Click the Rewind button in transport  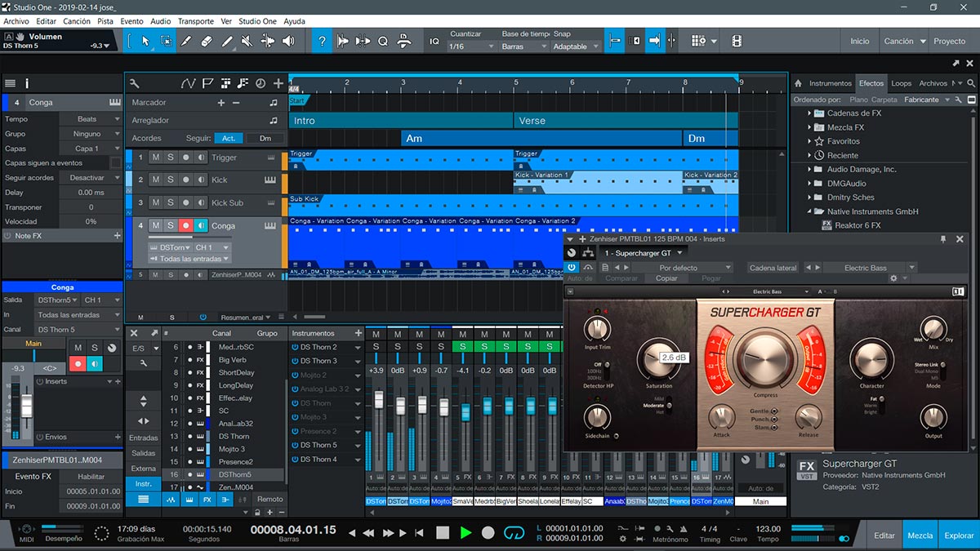368,533
